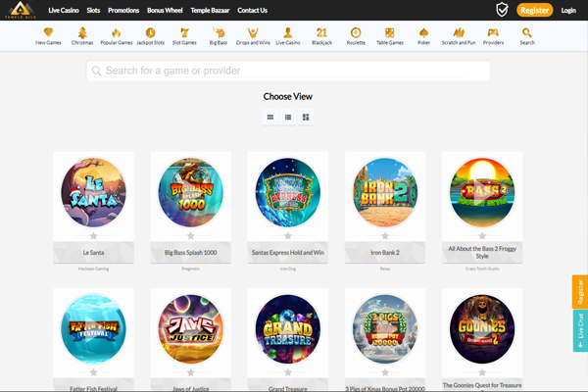Open the Jackpot Slots category

(150, 32)
